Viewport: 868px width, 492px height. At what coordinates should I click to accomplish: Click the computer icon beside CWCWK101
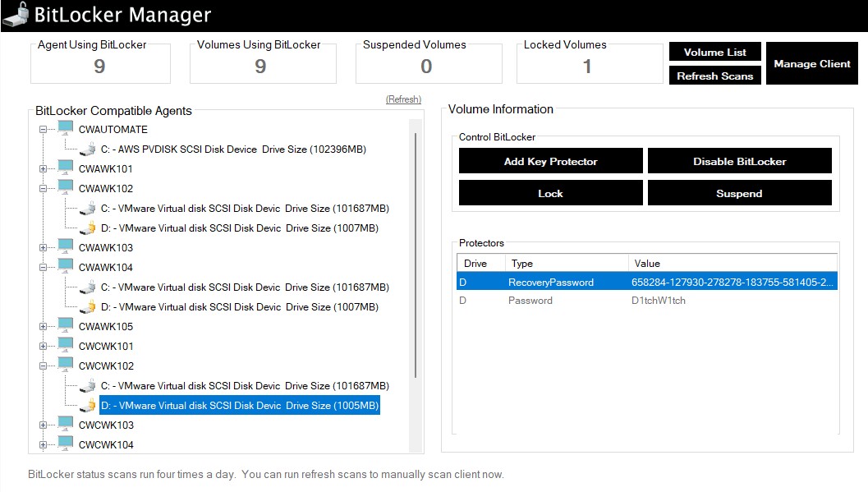tap(66, 346)
